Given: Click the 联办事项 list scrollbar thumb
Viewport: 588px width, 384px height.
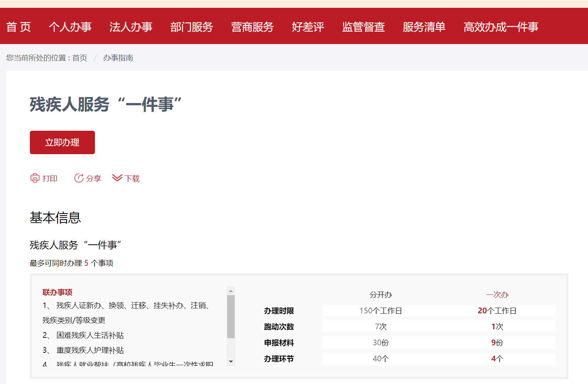Looking at the screenshot, I should pos(231,317).
